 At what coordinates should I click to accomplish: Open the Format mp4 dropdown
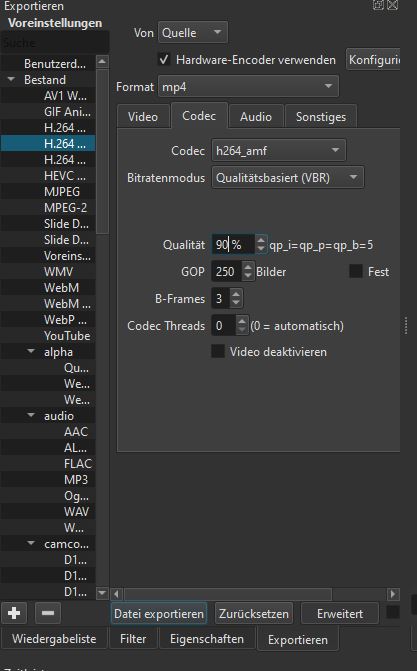248,87
